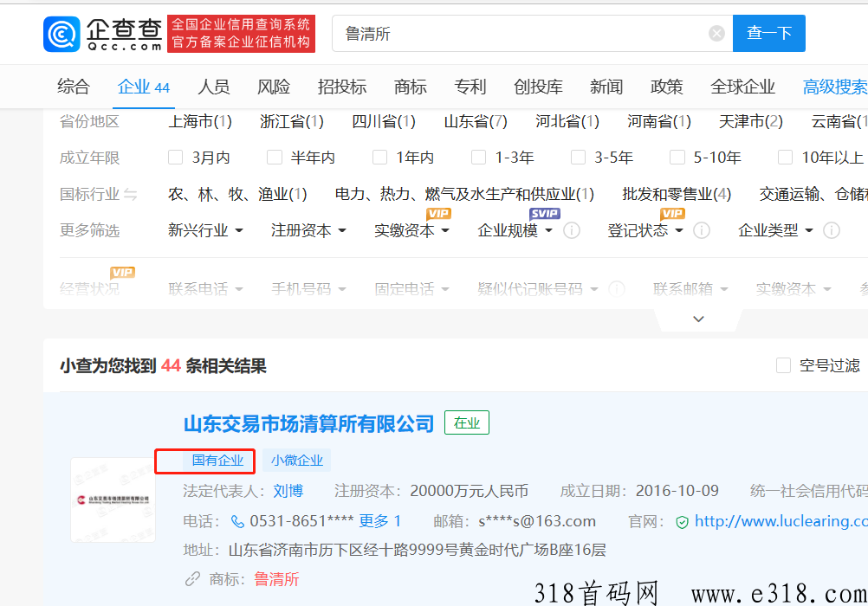Check the 3月内 checkbox
This screenshot has height=606, width=868.
pyautogui.click(x=176, y=158)
